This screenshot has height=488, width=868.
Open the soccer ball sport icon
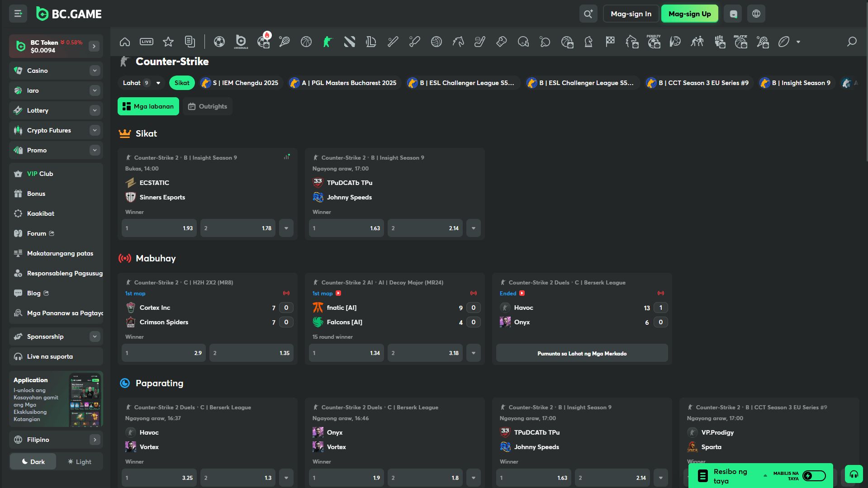point(219,42)
